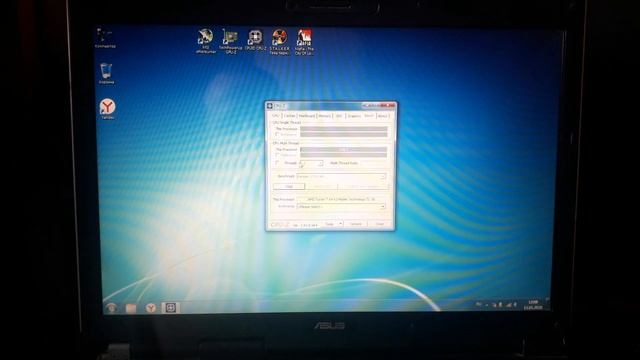The width and height of the screenshot is (640, 360).
Task: Open the Threads count dropdown
Action: point(311,163)
